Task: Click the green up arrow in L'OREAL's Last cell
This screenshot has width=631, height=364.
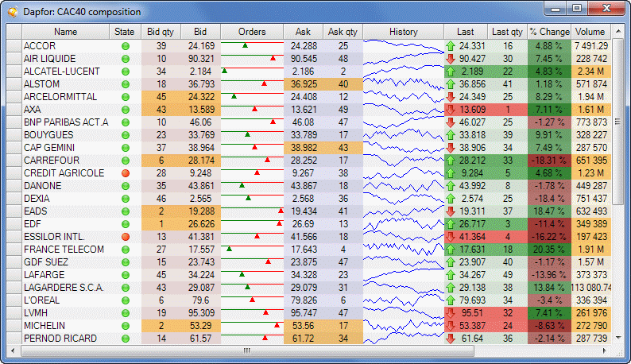Action: (x=451, y=300)
